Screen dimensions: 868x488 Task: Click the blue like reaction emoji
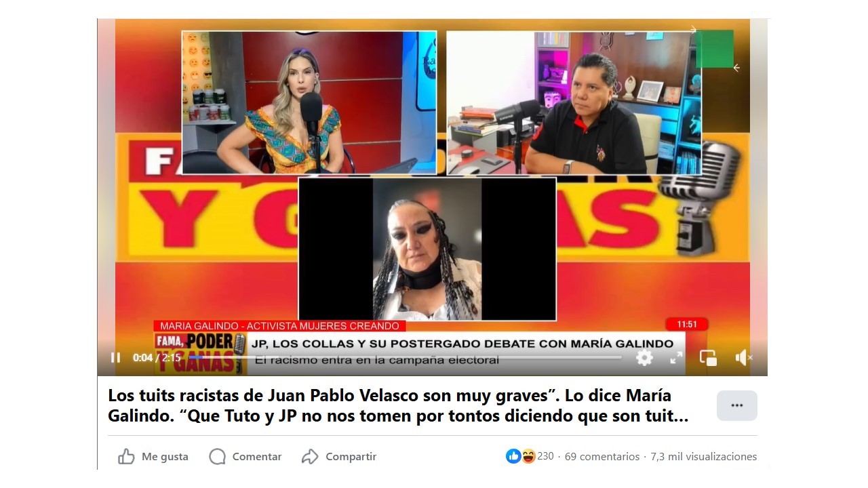click(513, 456)
